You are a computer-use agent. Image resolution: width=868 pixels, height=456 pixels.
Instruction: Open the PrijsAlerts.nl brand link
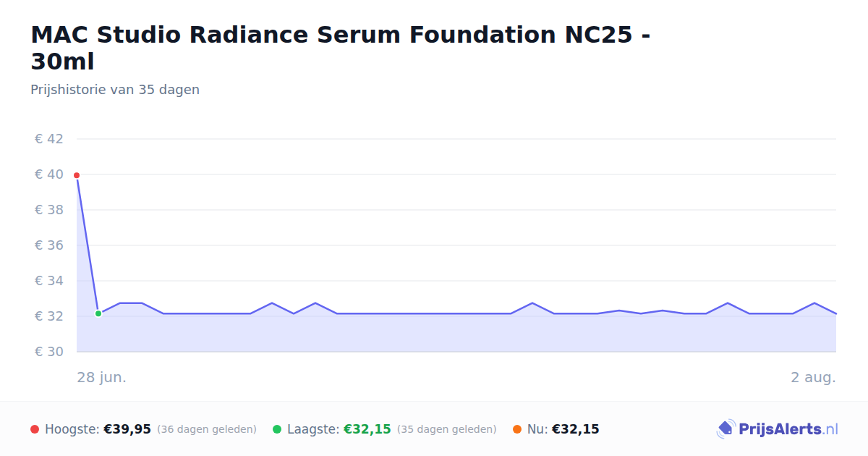(778, 429)
